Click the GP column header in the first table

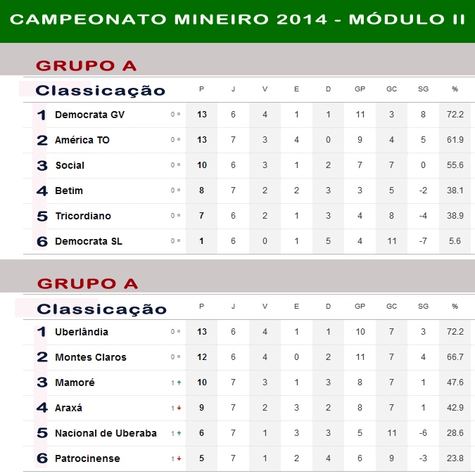(360, 89)
